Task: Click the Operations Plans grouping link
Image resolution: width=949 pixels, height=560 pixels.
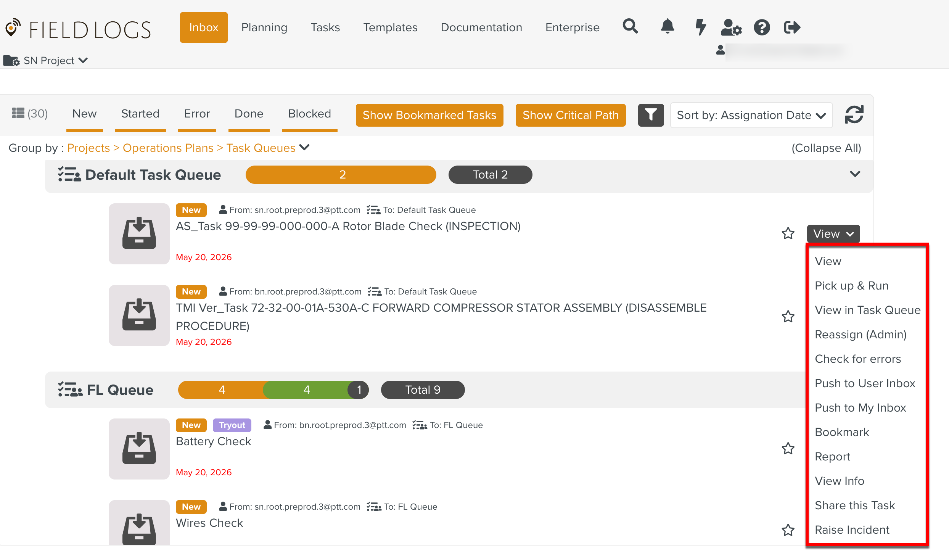Action: [168, 148]
